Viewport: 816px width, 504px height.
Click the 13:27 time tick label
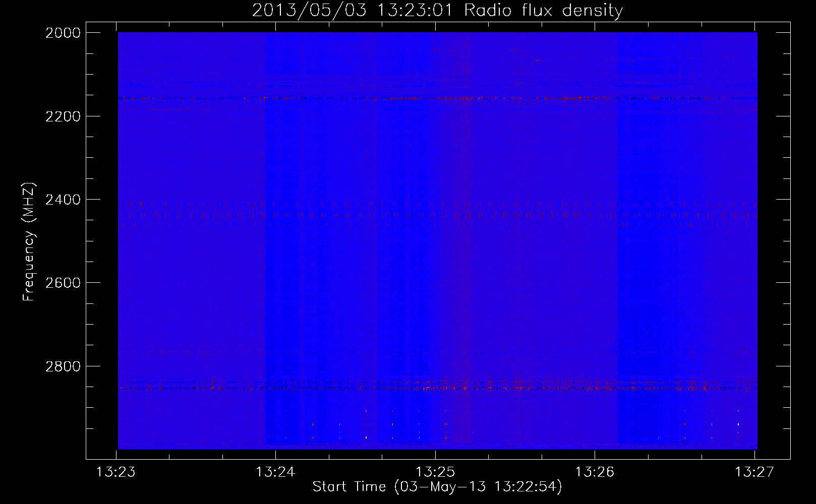[x=754, y=472]
